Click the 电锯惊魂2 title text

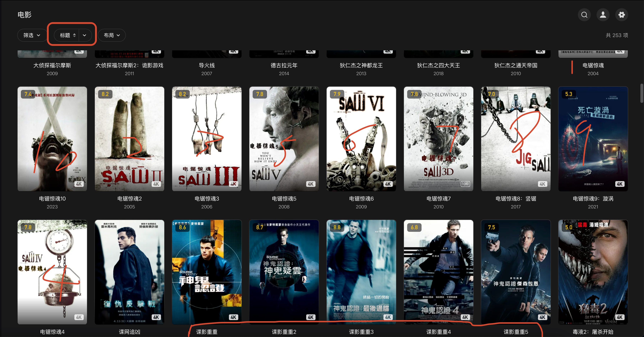tap(130, 199)
